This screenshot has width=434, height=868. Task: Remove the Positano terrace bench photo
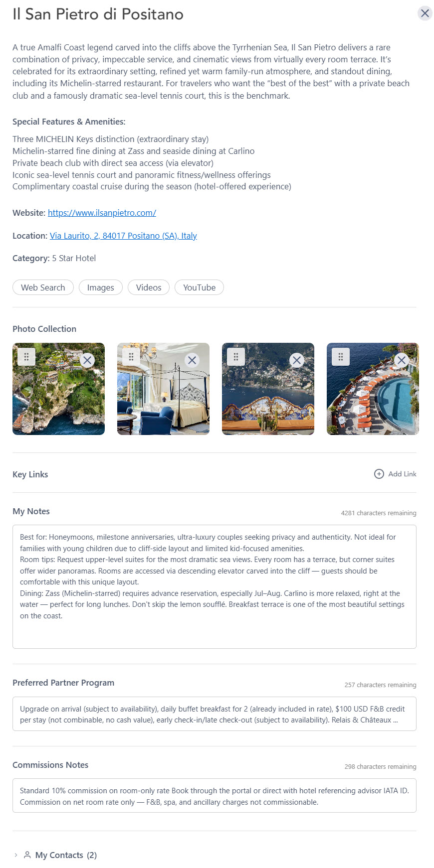[x=297, y=360]
